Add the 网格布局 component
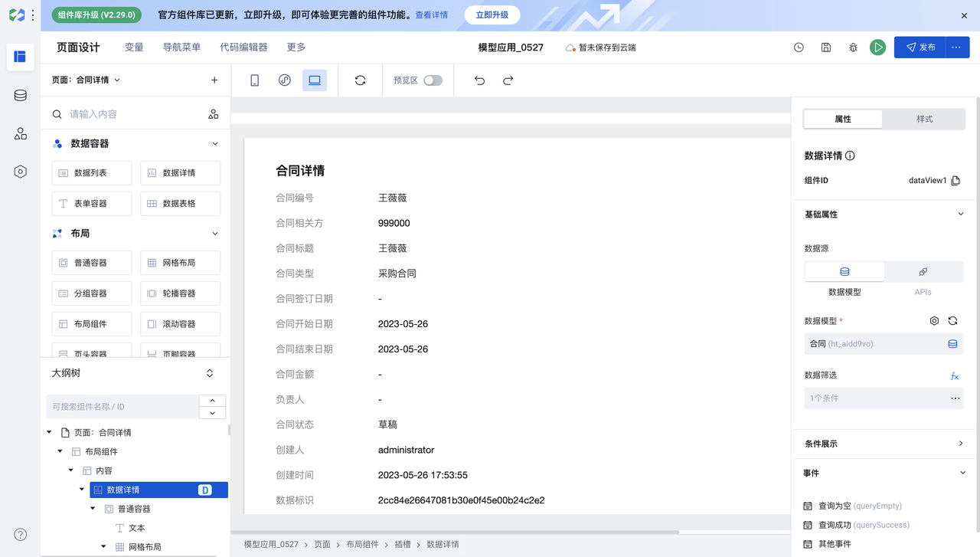 click(x=181, y=263)
